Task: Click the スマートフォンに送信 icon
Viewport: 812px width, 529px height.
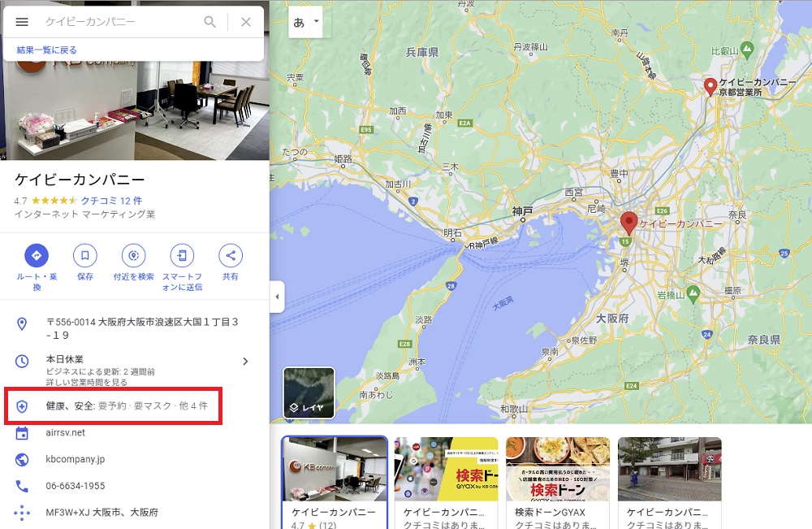Action: pyautogui.click(x=182, y=255)
